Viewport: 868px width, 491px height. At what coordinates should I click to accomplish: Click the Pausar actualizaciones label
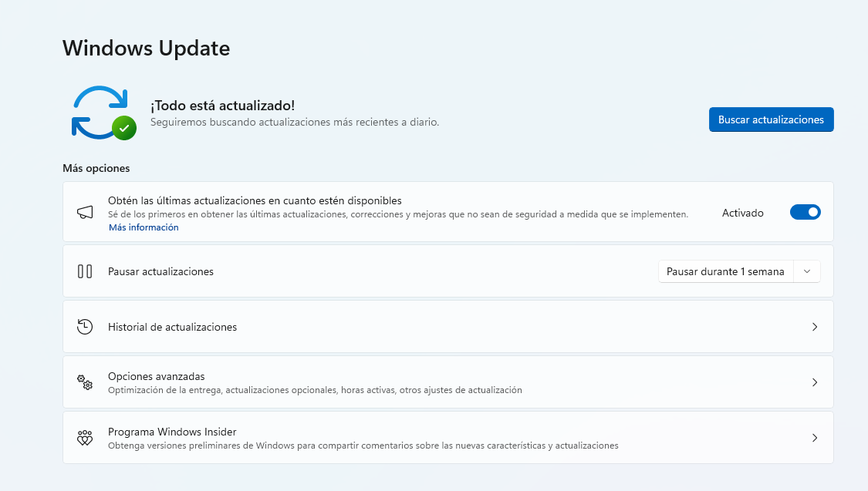pos(160,271)
